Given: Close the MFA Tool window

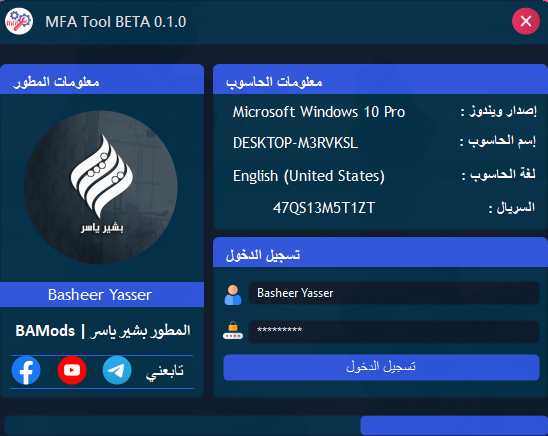Looking at the screenshot, I should click(526, 21).
